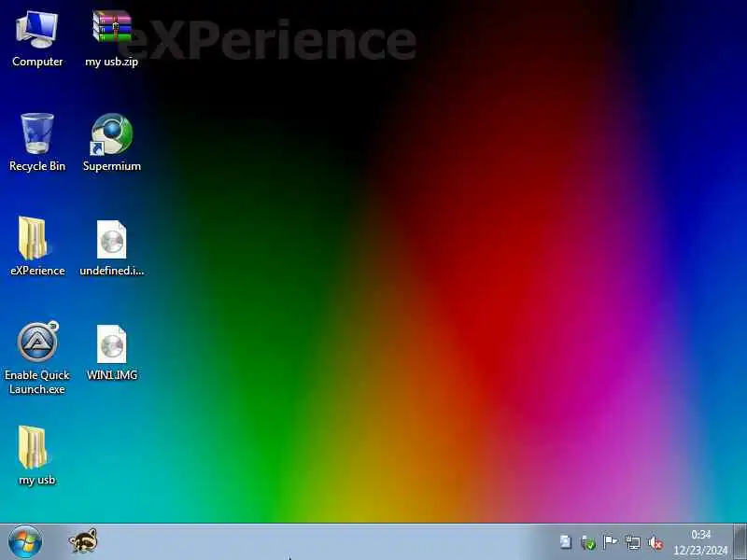Click the green shield security tray icon

click(x=588, y=542)
